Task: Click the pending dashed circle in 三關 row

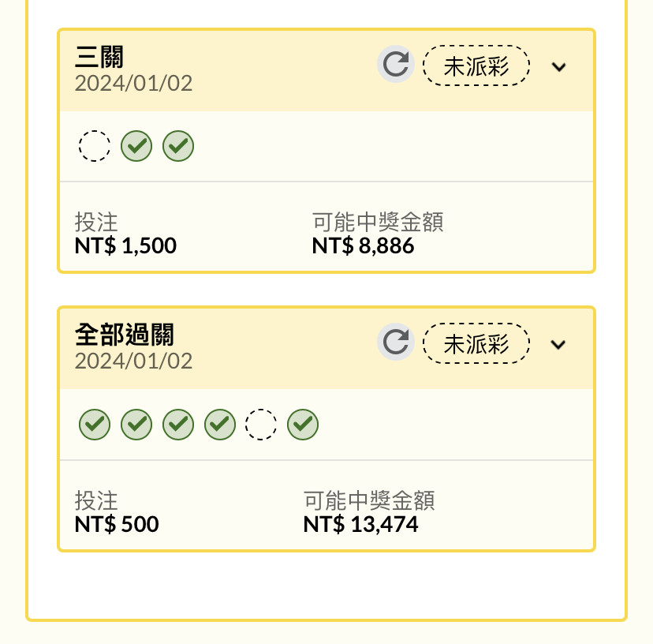Action: pyautogui.click(x=95, y=146)
